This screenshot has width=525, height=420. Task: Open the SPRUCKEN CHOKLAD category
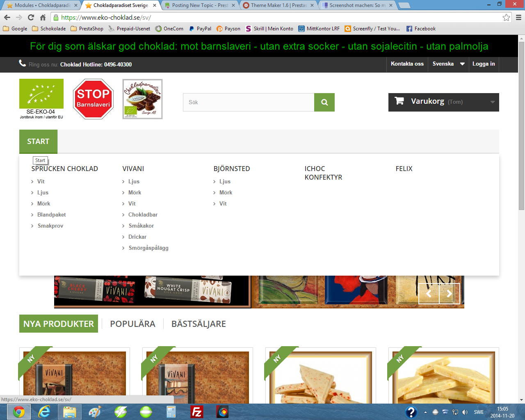(65, 169)
